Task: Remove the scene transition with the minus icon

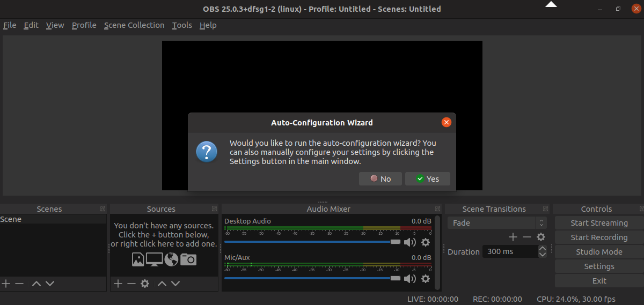Action: [527, 237]
